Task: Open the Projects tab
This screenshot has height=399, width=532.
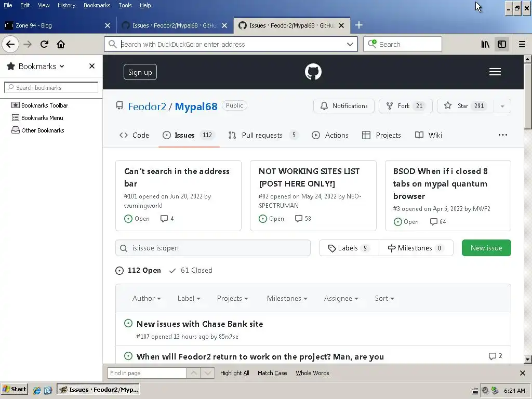Action: [381, 135]
